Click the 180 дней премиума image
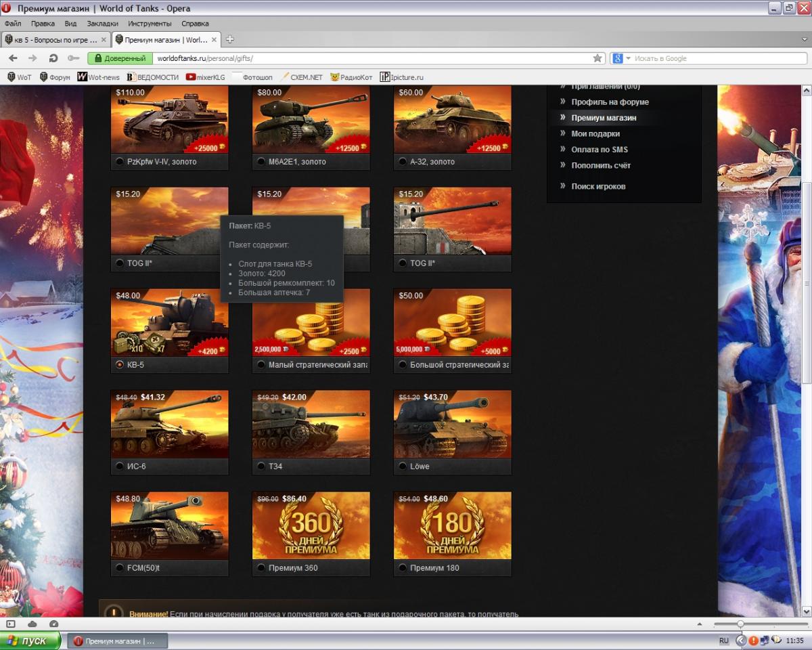 tap(453, 526)
